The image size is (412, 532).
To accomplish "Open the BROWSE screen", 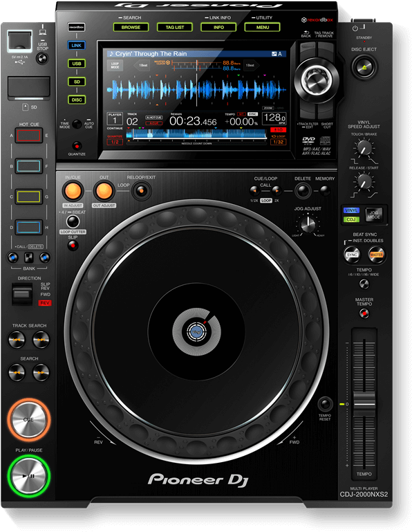I will coord(131,27).
